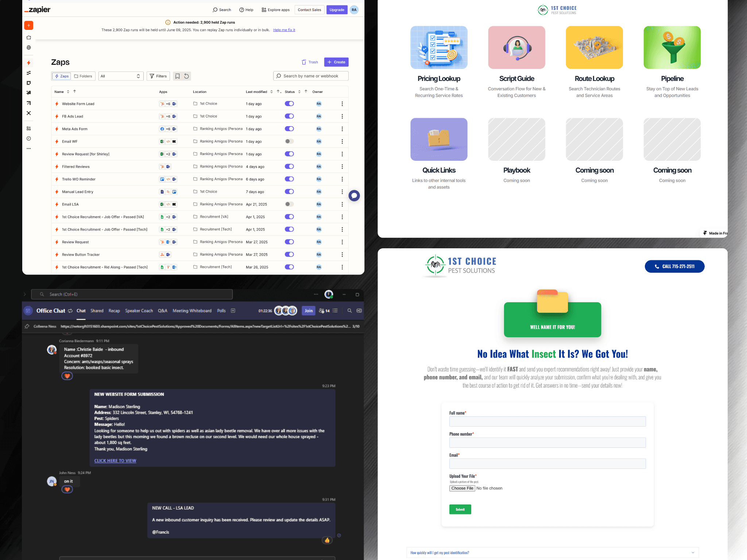This screenshot has width=747, height=560.
Task: Open the three-dot more icon in Zapier sidebar
Action: [x=28, y=148]
